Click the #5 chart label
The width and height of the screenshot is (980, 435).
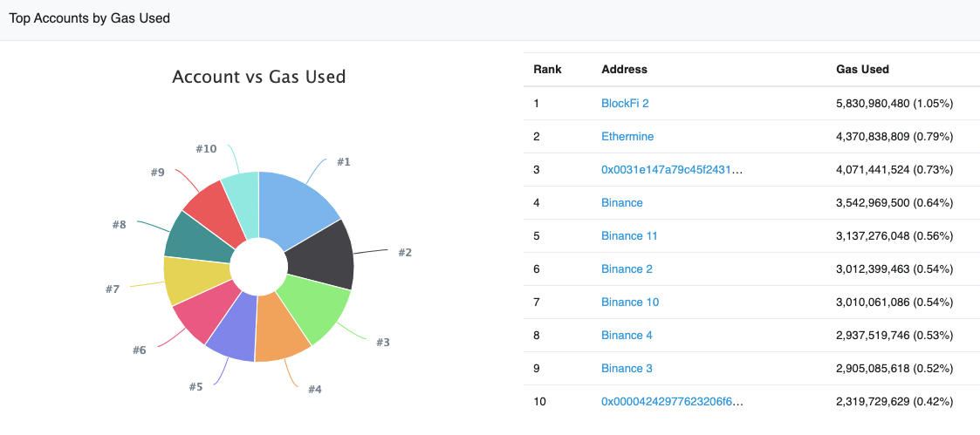pyautogui.click(x=195, y=387)
